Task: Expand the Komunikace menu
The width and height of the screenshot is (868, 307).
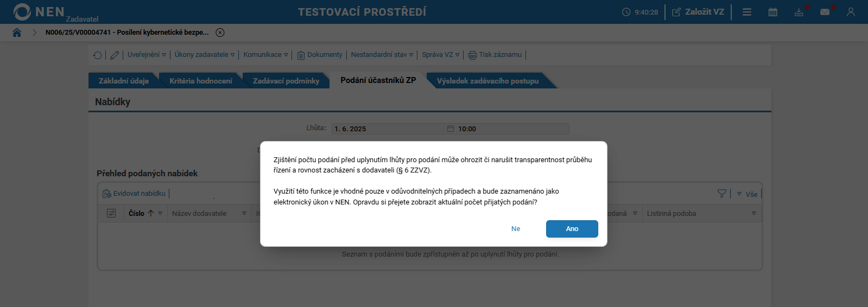Action: [265, 55]
